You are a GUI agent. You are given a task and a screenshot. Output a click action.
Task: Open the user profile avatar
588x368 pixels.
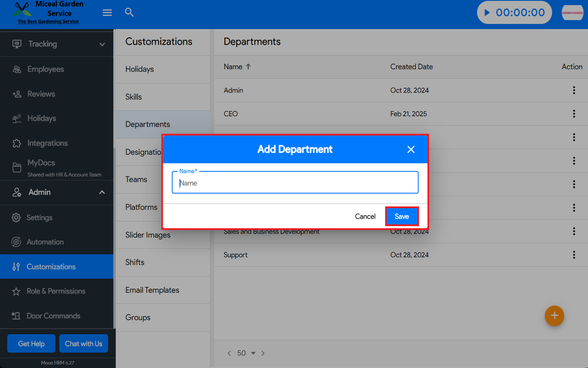572,13
